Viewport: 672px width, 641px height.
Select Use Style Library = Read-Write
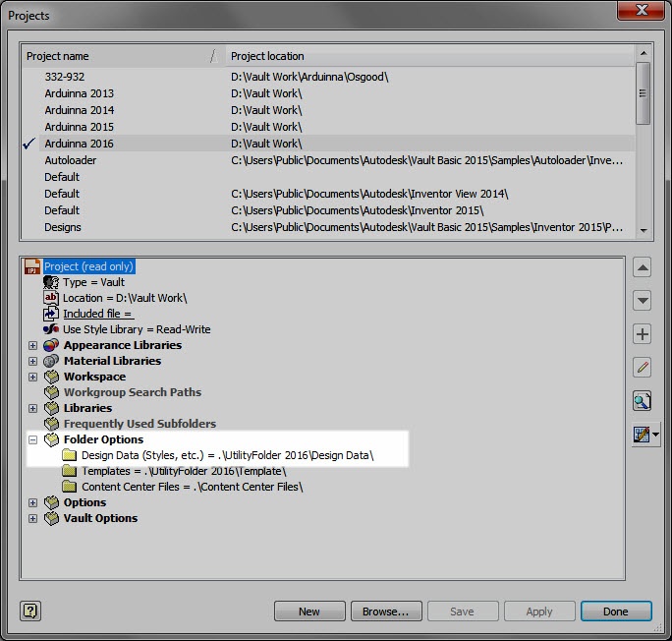pos(137,329)
